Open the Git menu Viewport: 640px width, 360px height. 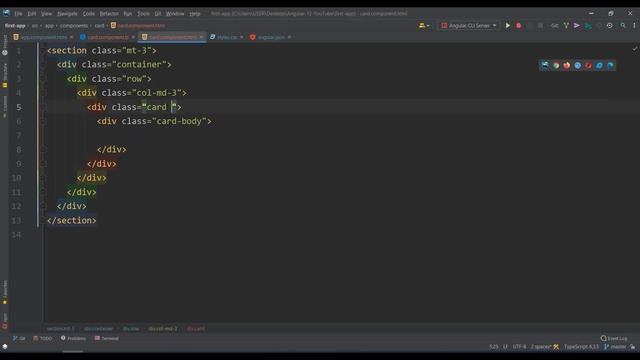(158, 13)
